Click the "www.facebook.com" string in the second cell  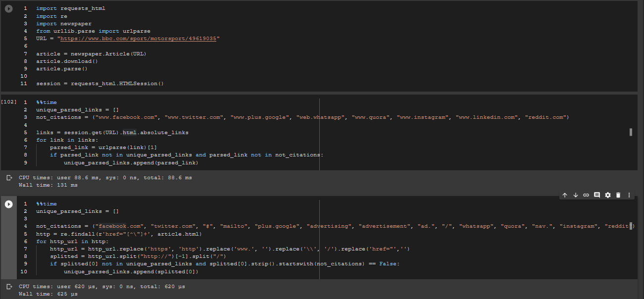tap(126, 117)
